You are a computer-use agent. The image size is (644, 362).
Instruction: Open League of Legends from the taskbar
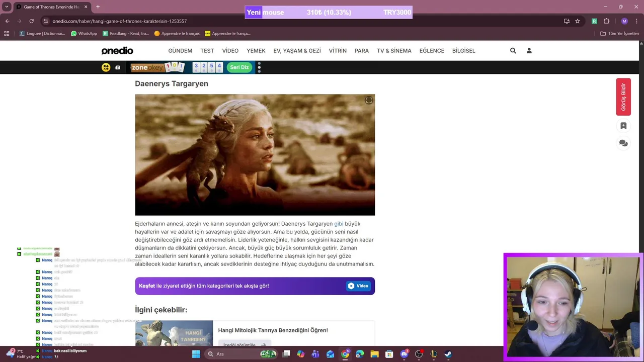click(433, 354)
